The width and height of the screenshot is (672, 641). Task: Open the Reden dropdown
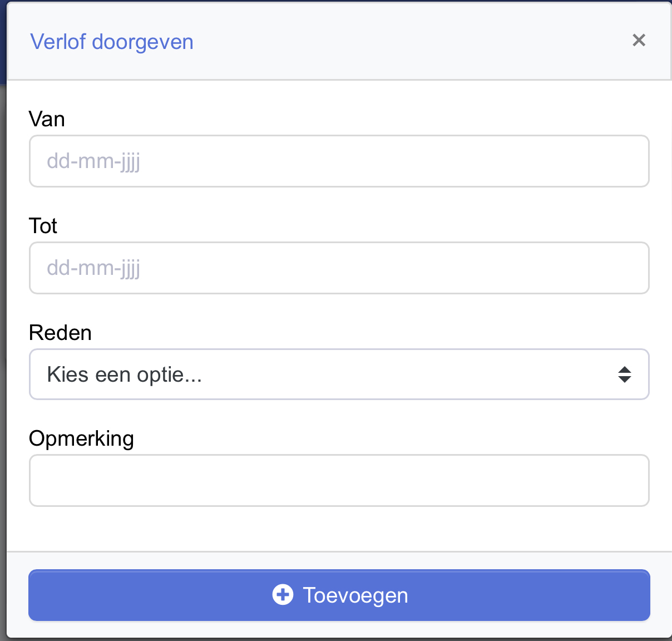339,374
